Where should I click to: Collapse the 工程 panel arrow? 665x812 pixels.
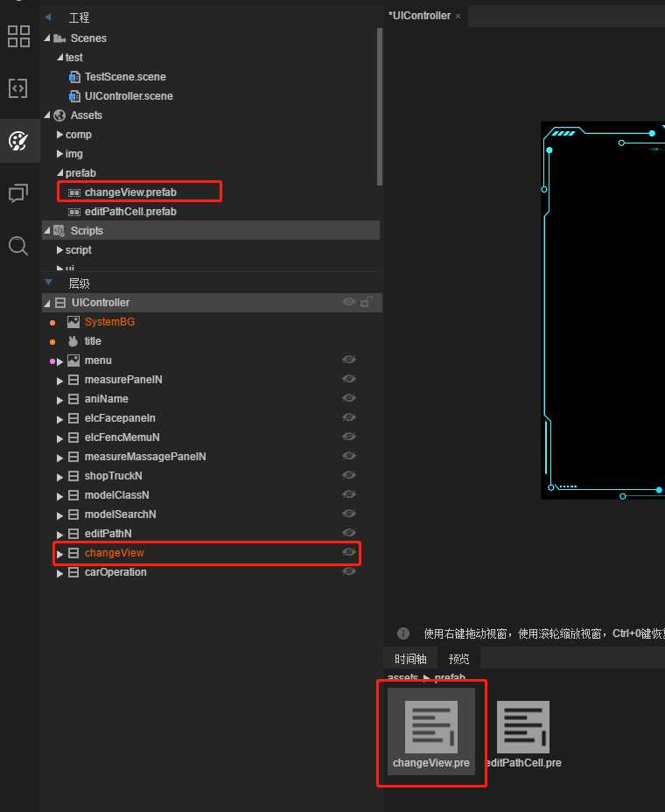click(48, 17)
